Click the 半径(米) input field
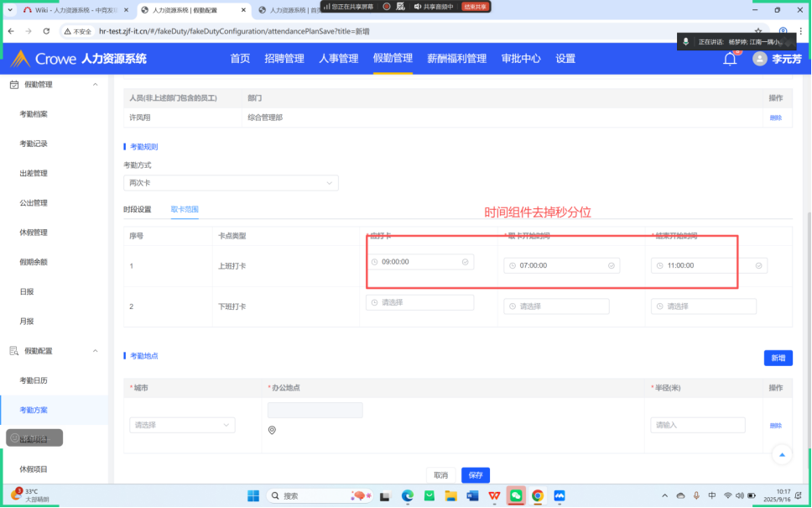812x508 pixels. pos(697,425)
